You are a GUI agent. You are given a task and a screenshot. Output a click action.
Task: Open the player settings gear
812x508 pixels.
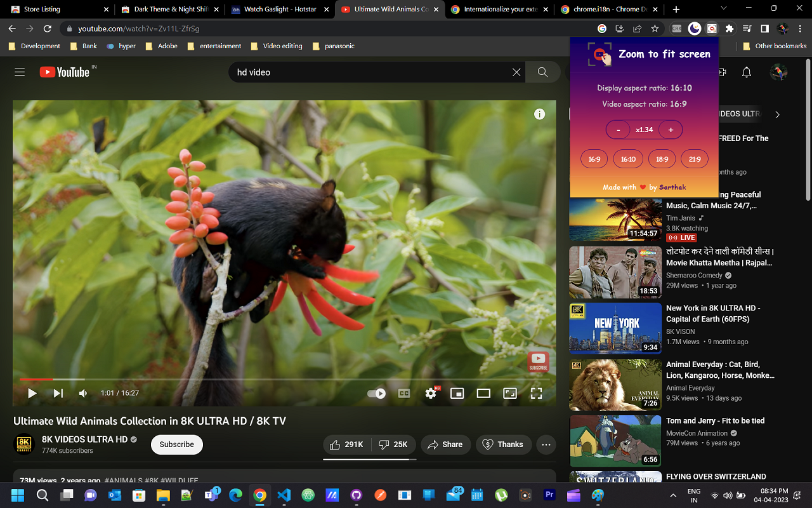click(x=431, y=393)
